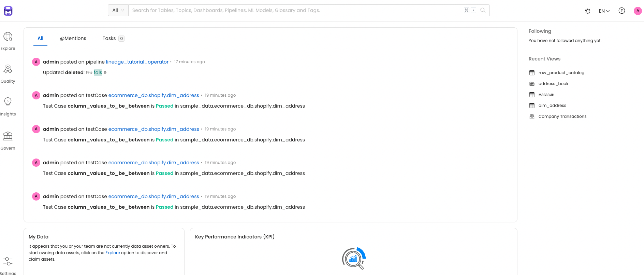Click the OpenMetadata logo icon
Viewport: 644px width, 275px height.
[8, 11]
